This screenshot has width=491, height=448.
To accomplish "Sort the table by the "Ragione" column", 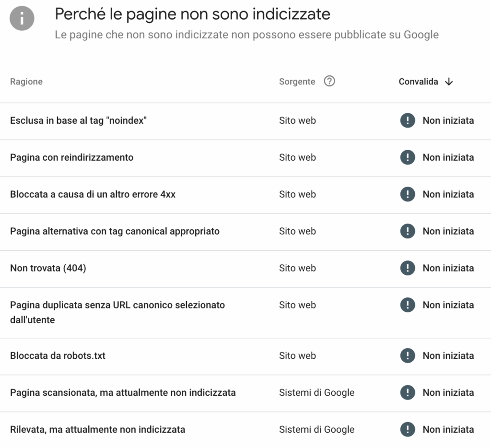I will click(x=26, y=82).
